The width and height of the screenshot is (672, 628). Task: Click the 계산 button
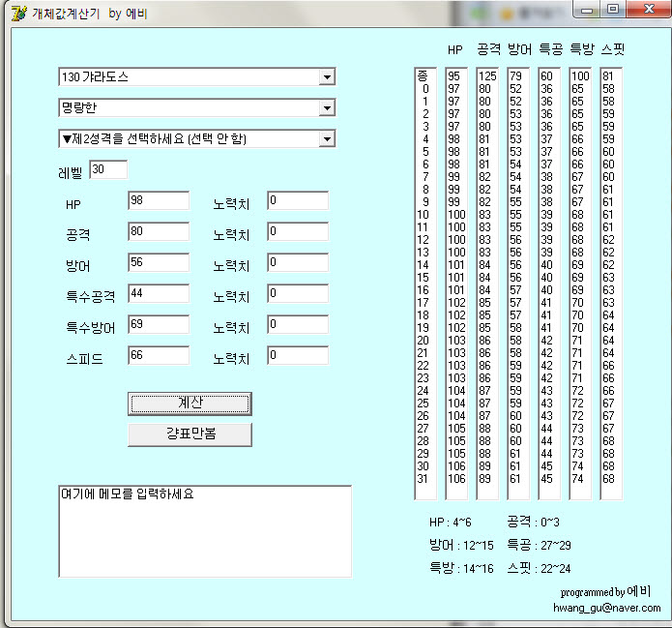pyautogui.click(x=190, y=404)
